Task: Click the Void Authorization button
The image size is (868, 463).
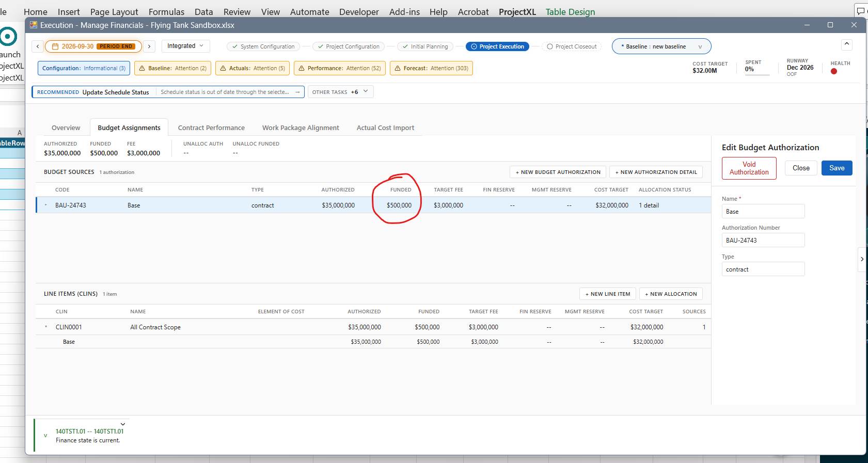Action: [749, 168]
